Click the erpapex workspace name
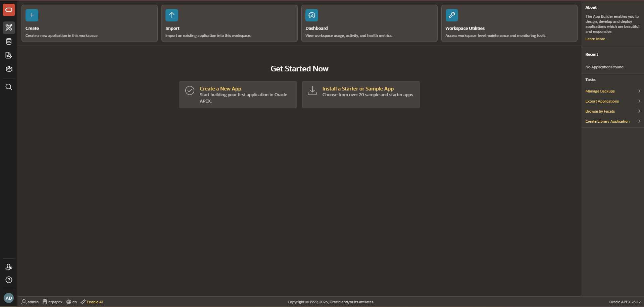644x307 pixels. pyautogui.click(x=55, y=302)
